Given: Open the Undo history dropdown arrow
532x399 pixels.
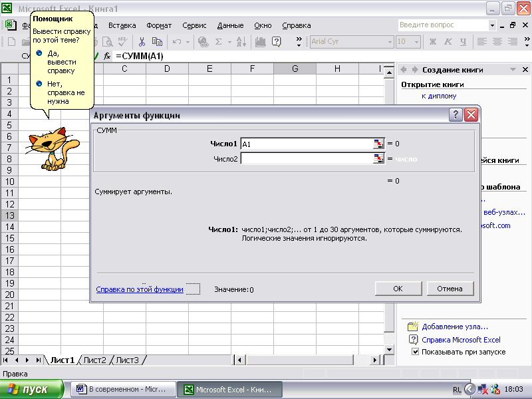Looking at the screenshot, I should 188,42.
